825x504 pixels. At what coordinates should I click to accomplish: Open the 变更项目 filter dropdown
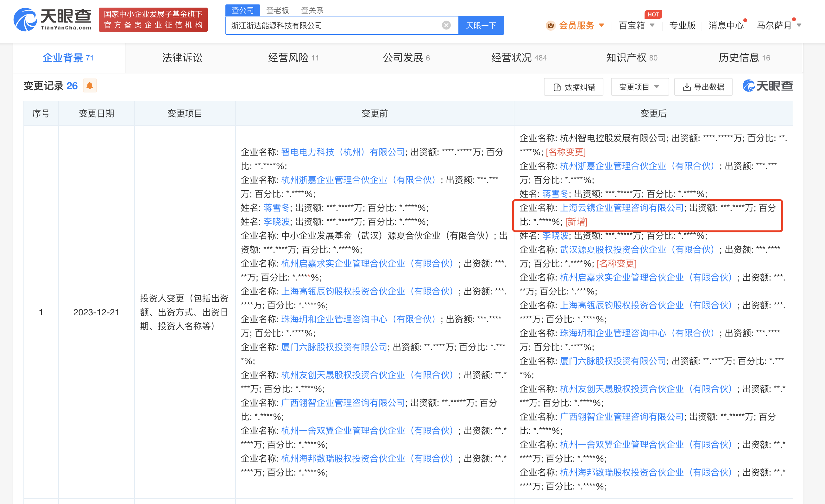(x=639, y=87)
